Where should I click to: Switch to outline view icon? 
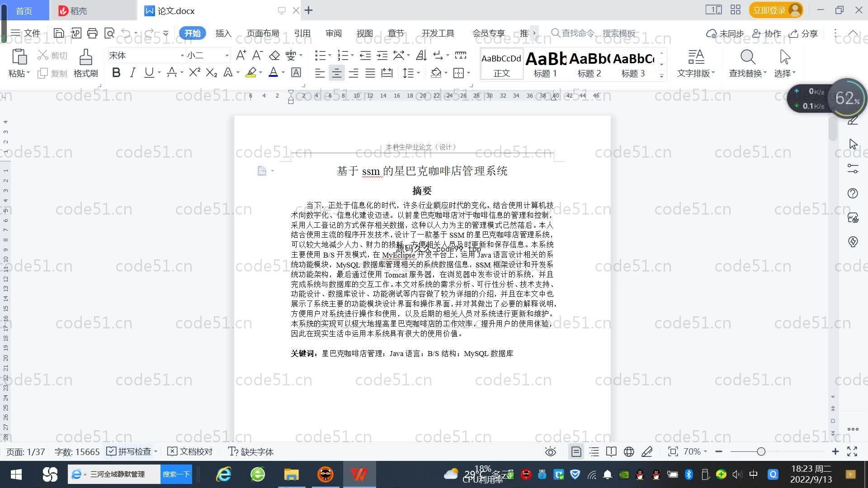click(x=594, y=451)
